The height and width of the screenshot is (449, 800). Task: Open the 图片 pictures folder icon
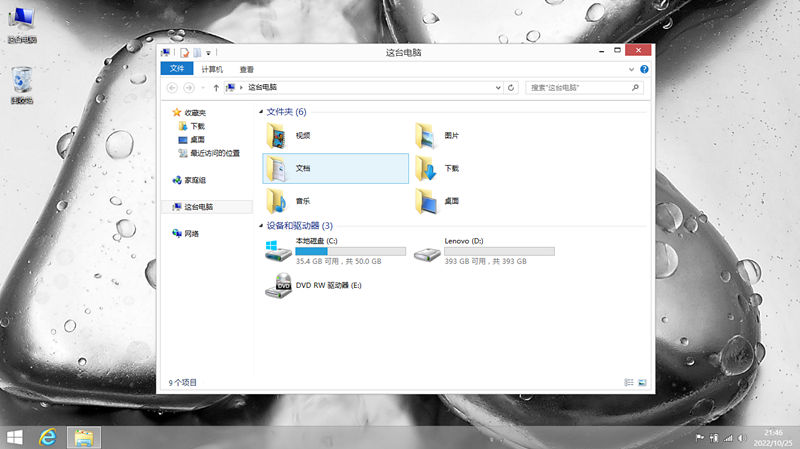426,136
